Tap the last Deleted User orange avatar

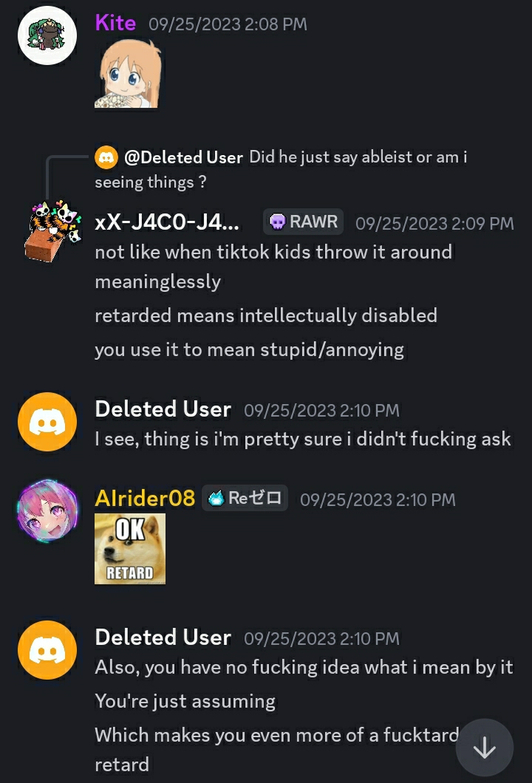(x=47, y=650)
